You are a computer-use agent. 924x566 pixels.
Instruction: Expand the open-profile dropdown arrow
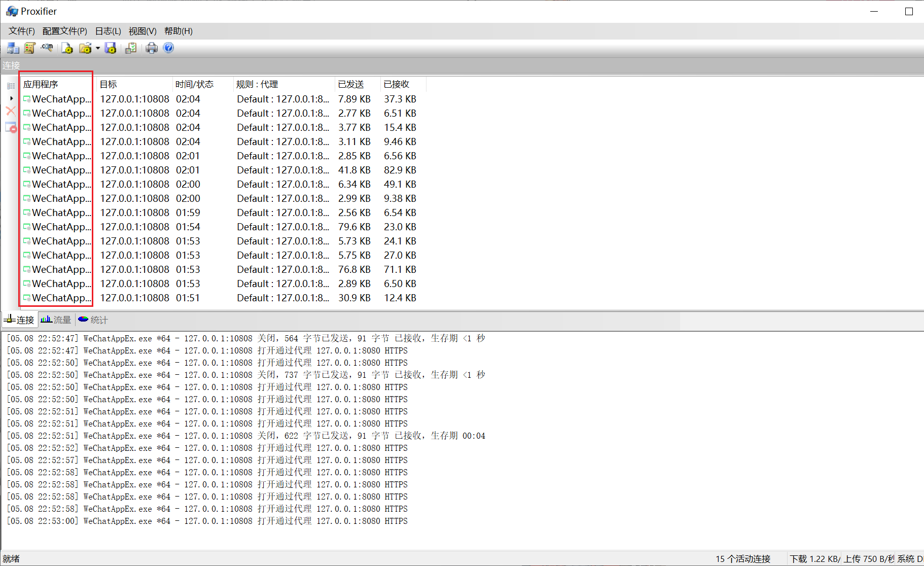pos(98,48)
